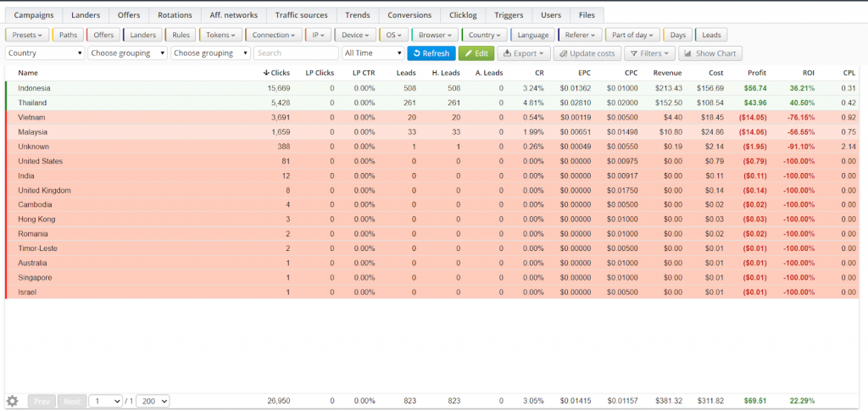Switch to the Landers tab
Image resolution: width=868 pixels, height=412 pixels.
click(86, 15)
